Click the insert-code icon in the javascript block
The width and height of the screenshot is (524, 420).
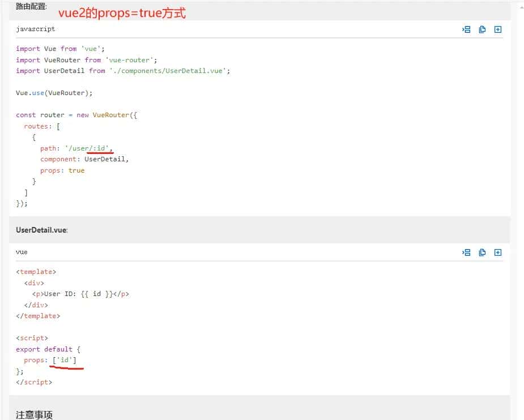click(466, 29)
